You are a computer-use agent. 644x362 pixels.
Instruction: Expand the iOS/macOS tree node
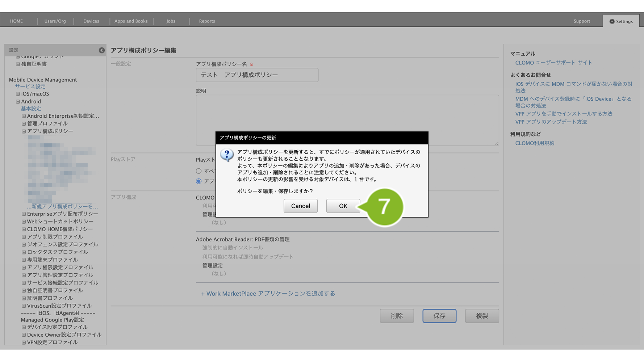(18, 94)
